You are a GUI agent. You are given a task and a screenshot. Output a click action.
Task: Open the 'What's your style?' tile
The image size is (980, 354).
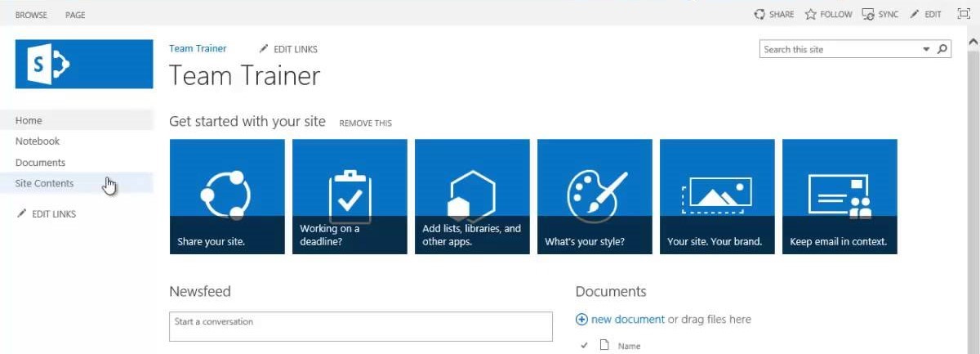click(595, 196)
